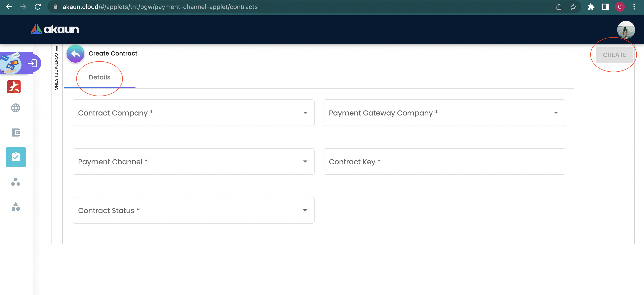The width and height of the screenshot is (644, 295).
Task: Open the Payment Gateway Company dropdown
Action: coord(444,113)
